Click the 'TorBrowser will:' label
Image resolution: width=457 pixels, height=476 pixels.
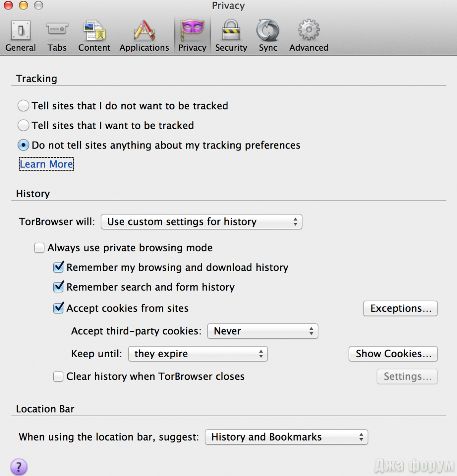coord(57,222)
